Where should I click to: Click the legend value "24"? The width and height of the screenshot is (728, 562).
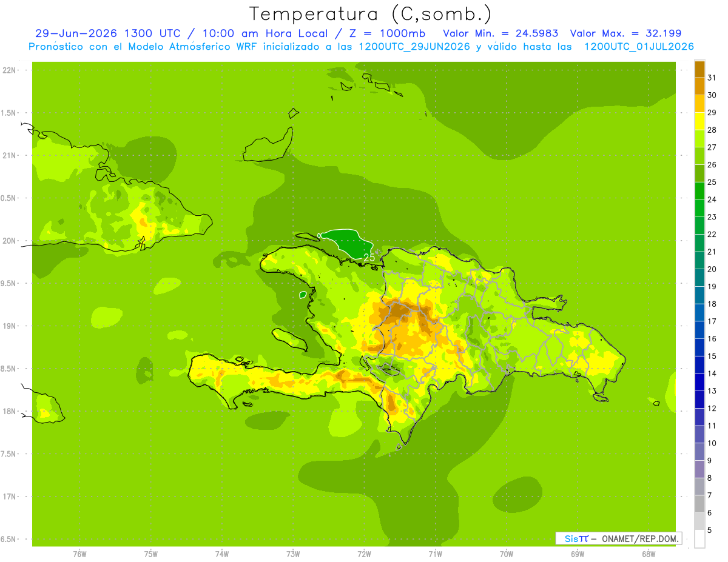click(x=712, y=199)
